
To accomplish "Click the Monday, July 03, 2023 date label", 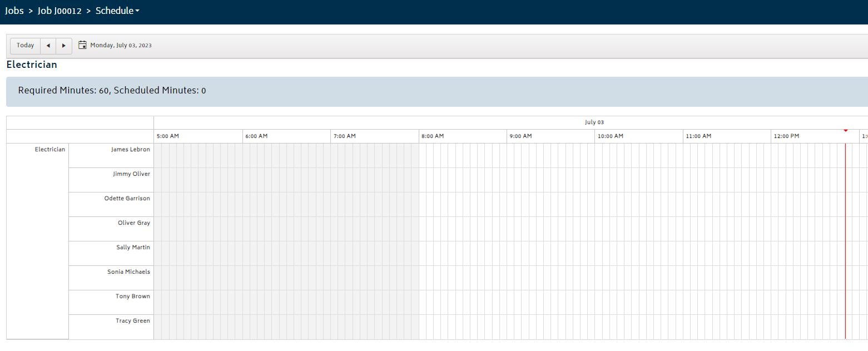I will tap(121, 46).
